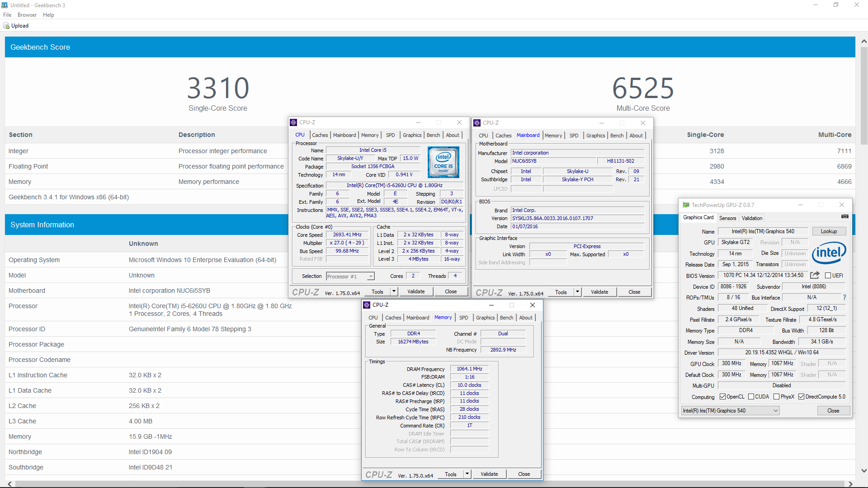Screen dimensions: 868x488
Task: Click the window icon of the CPU-Z with CPU tab active
Action: [x=293, y=122]
